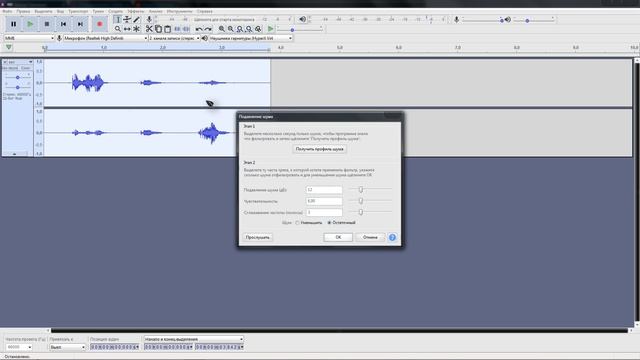Click the blue help icon in dialog
This screenshot has width=640, height=360.
click(392, 237)
